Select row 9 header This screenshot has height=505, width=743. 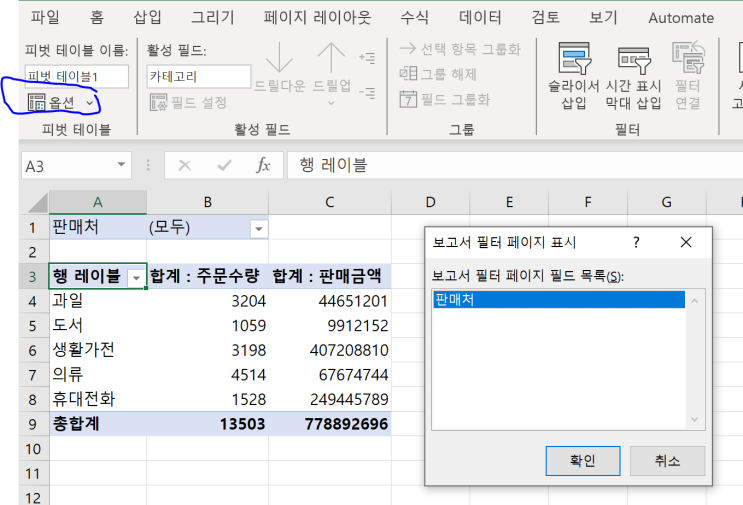(x=33, y=424)
